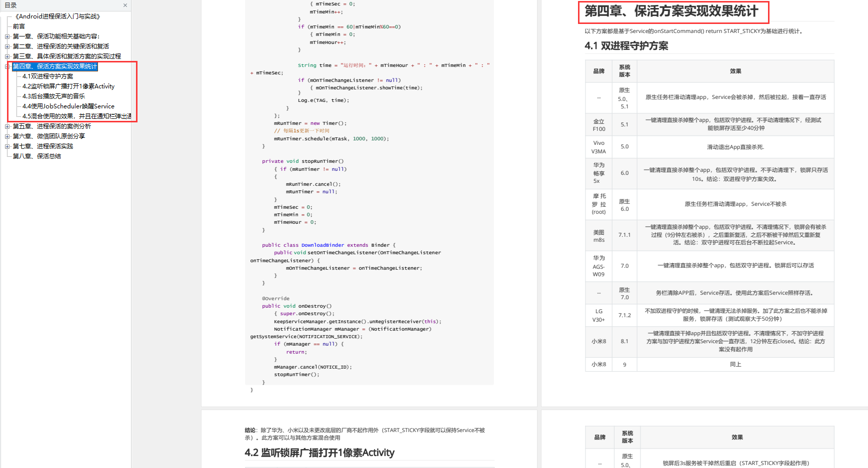This screenshot has width=868, height=468.
Task: Expand the 第二章、进程保活的关键保活和复活 node
Action: click(7, 46)
